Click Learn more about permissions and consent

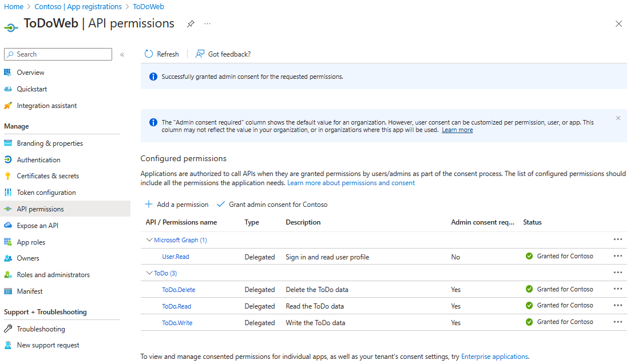[x=351, y=183]
